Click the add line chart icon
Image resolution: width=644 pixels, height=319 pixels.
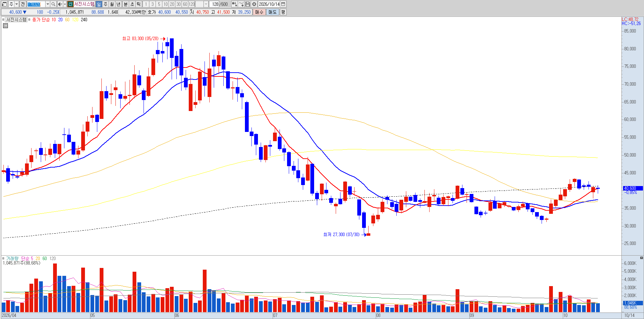pyautogui.click(x=241, y=4)
